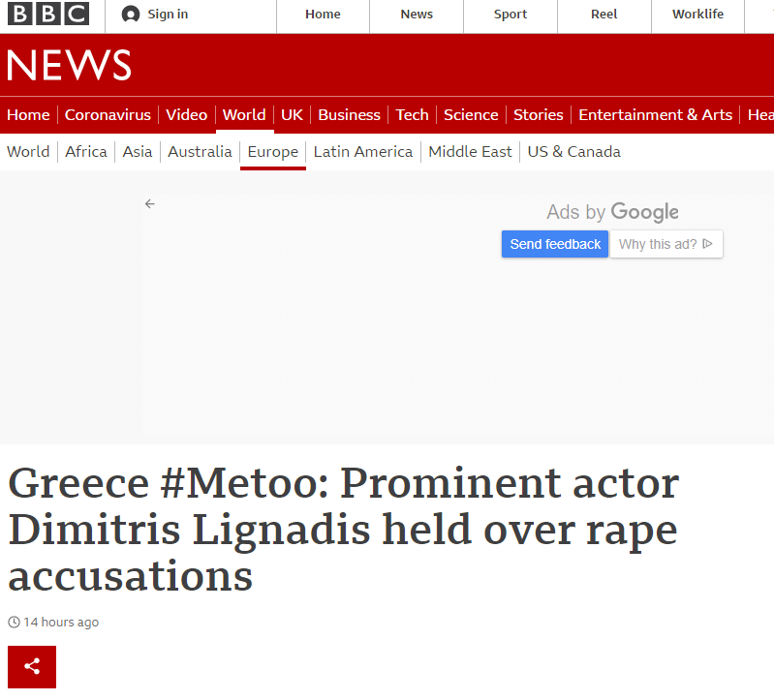Open the Sport section in top bar
774x700 pixels.
[511, 15]
